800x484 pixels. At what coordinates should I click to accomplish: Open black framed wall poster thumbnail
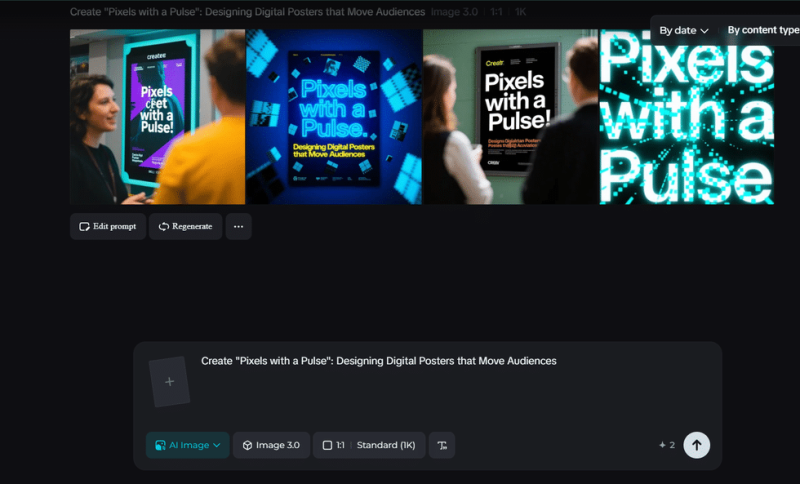point(510,117)
